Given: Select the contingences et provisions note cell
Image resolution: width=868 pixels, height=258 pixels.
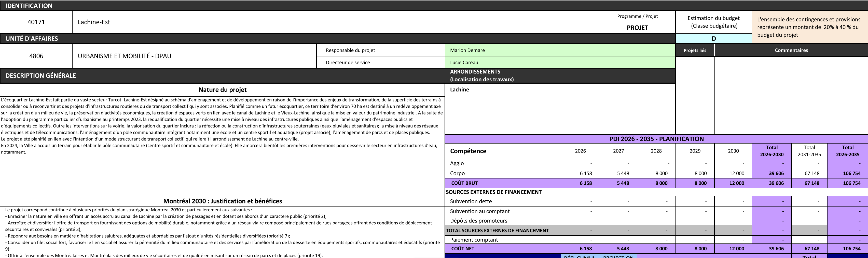Looking at the screenshot, I should click(809, 27).
